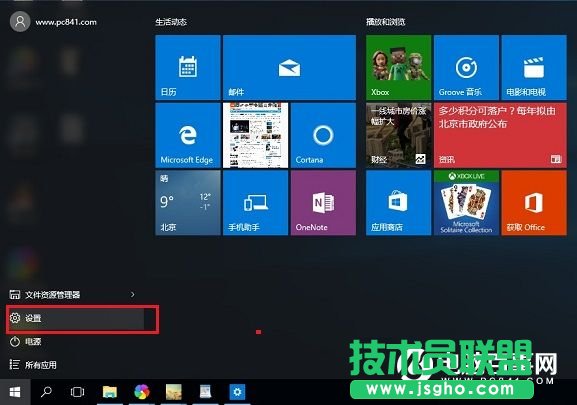577x405 pixels.
Task: Click the 生活动态 group heading
Action: click(171, 22)
